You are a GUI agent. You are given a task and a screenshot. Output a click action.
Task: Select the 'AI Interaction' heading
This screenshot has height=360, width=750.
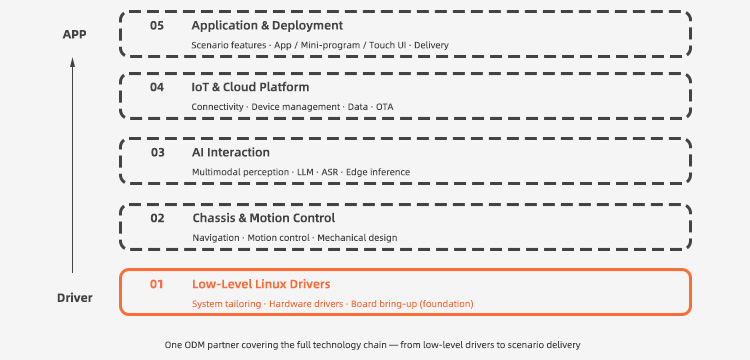pos(231,153)
